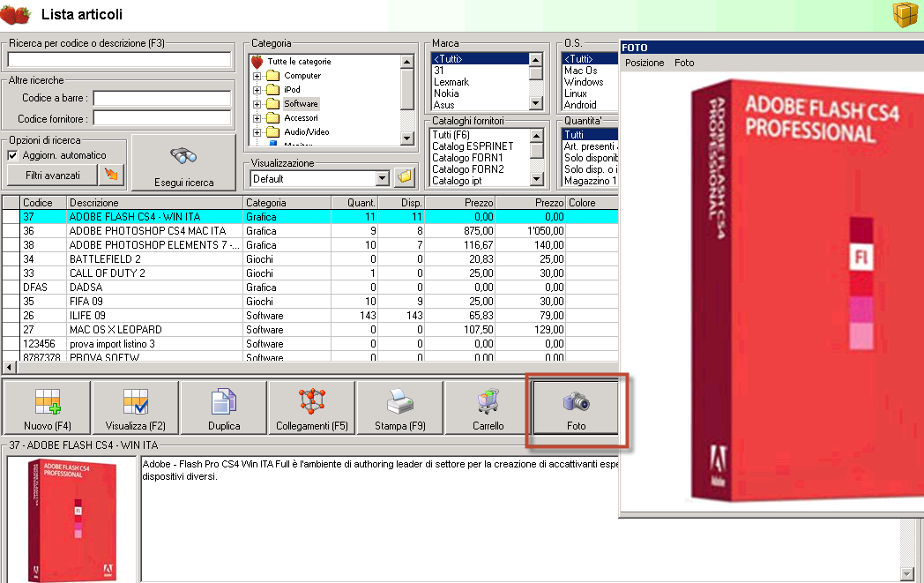
Task: Select row BATTLEFIELD 2
Action: [310, 259]
